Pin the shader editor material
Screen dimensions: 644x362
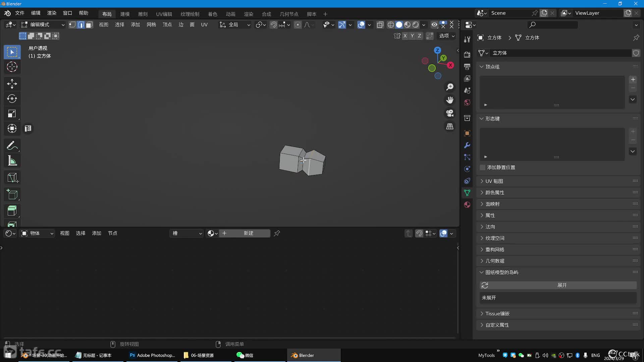tap(277, 233)
